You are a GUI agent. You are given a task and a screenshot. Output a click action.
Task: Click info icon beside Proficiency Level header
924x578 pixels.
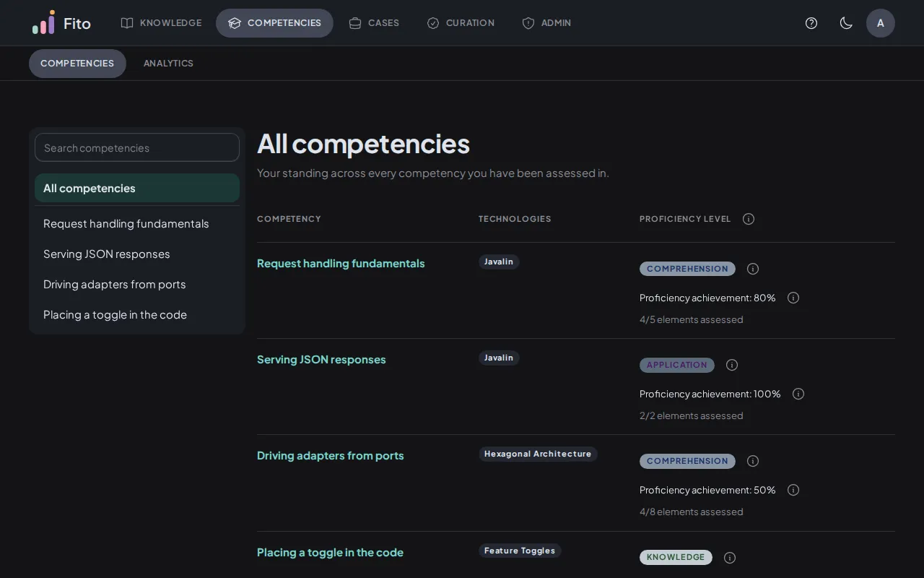point(749,219)
